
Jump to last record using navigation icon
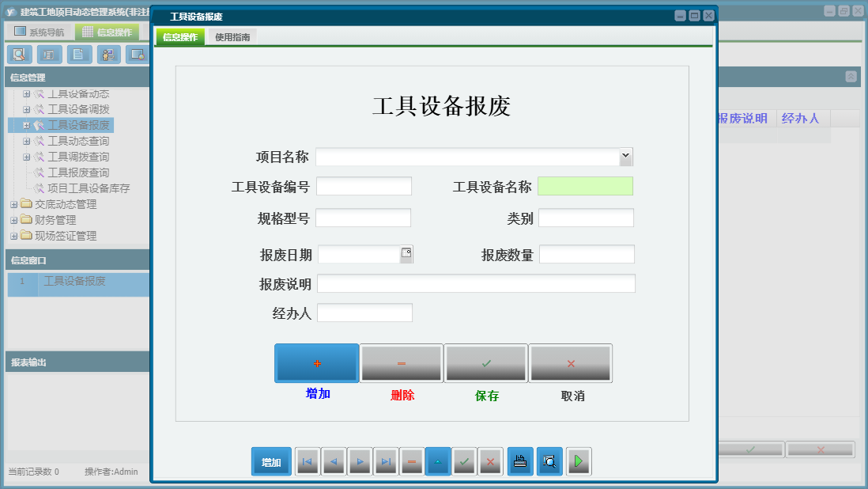[386, 461]
